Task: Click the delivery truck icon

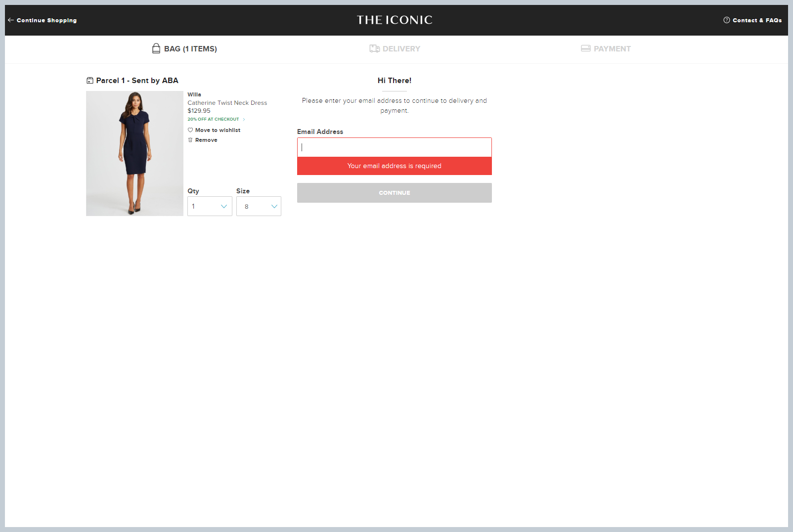Action: click(x=374, y=48)
